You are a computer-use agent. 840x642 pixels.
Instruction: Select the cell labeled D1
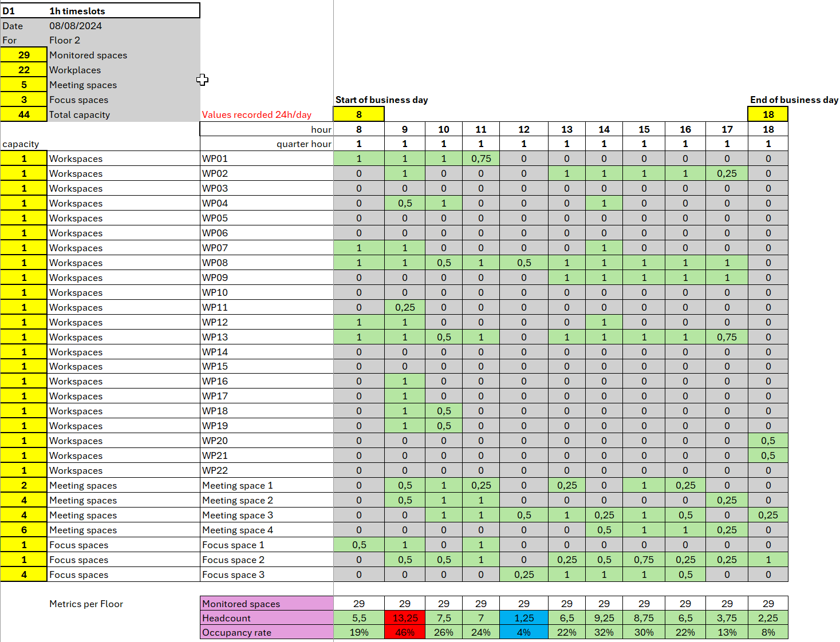click(x=23, y=11)
